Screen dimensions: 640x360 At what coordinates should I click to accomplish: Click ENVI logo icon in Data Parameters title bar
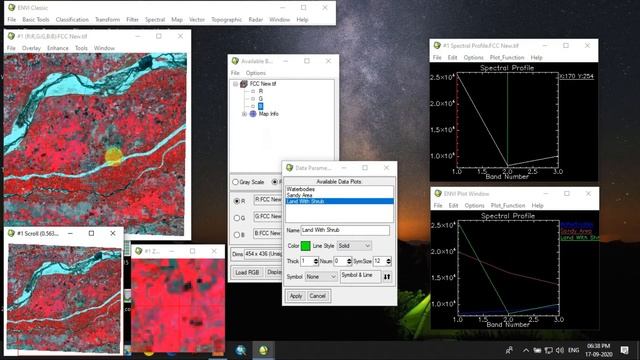point(289,168)
